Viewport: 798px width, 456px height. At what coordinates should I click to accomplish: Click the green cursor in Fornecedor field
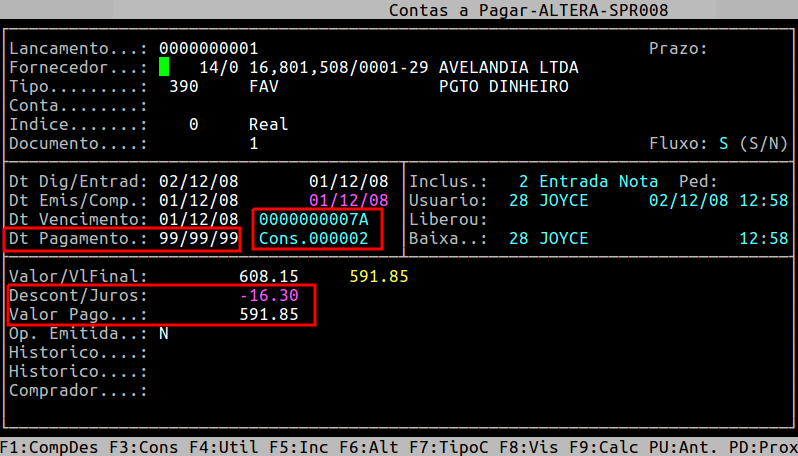(x=164, y=67)
